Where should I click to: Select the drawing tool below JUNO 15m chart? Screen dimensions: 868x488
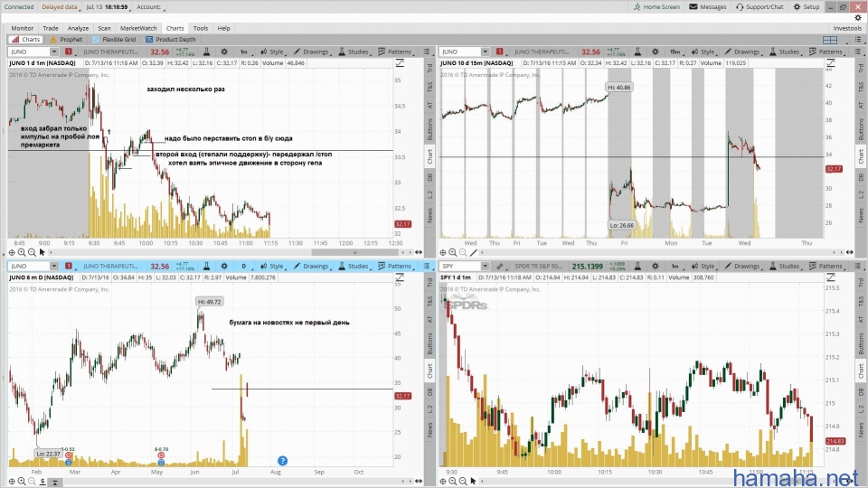coord(473,252)
